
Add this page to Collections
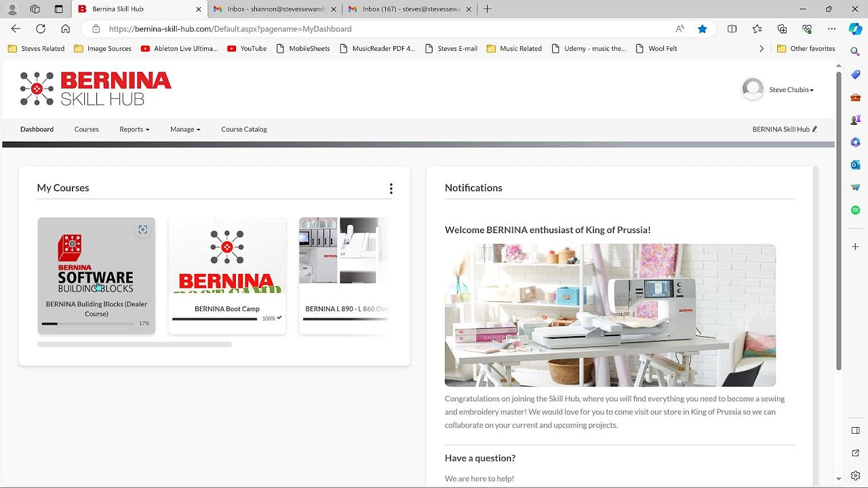(x=781, y=29)
